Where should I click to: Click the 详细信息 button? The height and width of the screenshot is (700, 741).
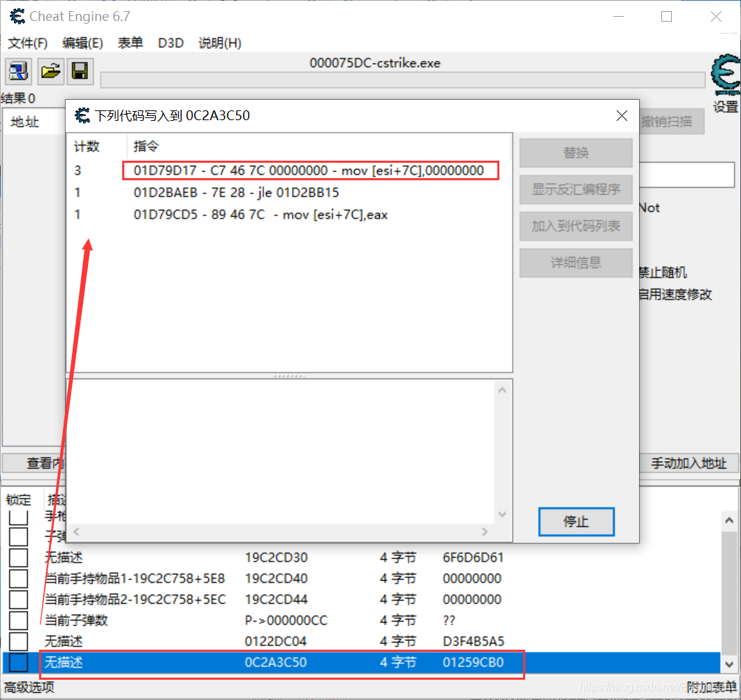coord(575,263)
